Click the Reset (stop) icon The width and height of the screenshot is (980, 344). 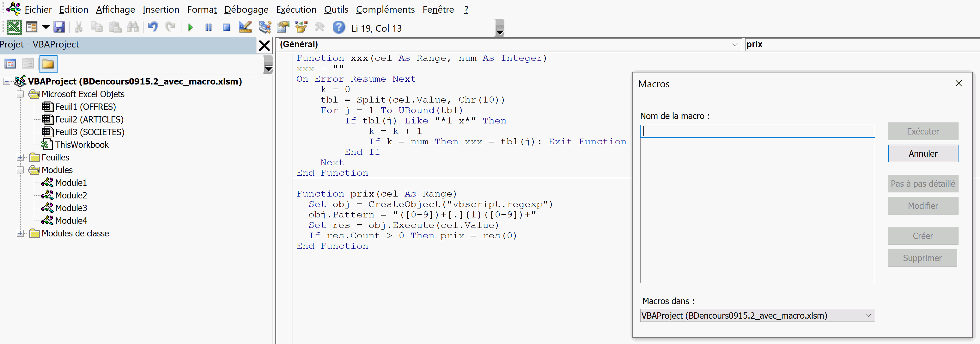point(226,28)
